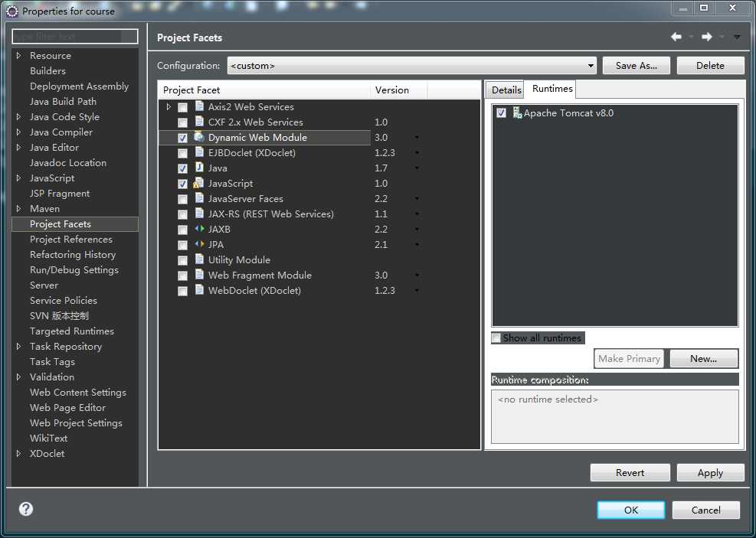Image resolution: width=756 pixels, height=538 pixels.
Task: Click the JAXB facet arrows icon
Action: tap(199, 229)
